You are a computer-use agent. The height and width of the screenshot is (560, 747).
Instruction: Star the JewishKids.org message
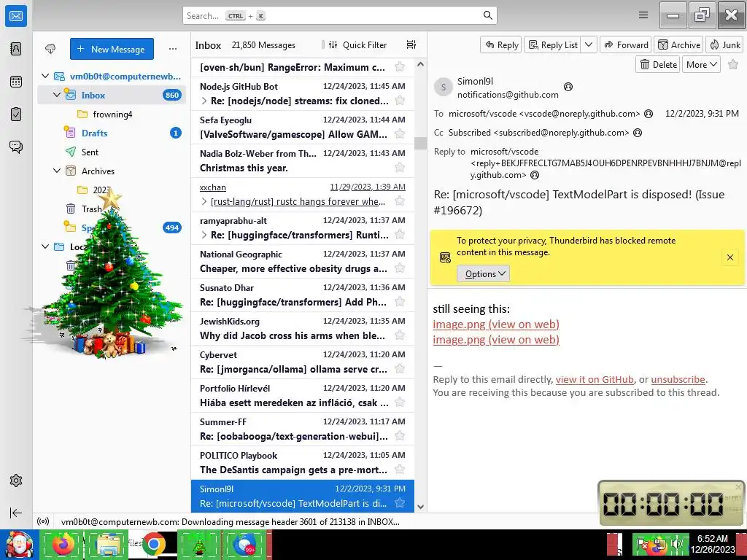pyautogui.click(x=400, y=335)
